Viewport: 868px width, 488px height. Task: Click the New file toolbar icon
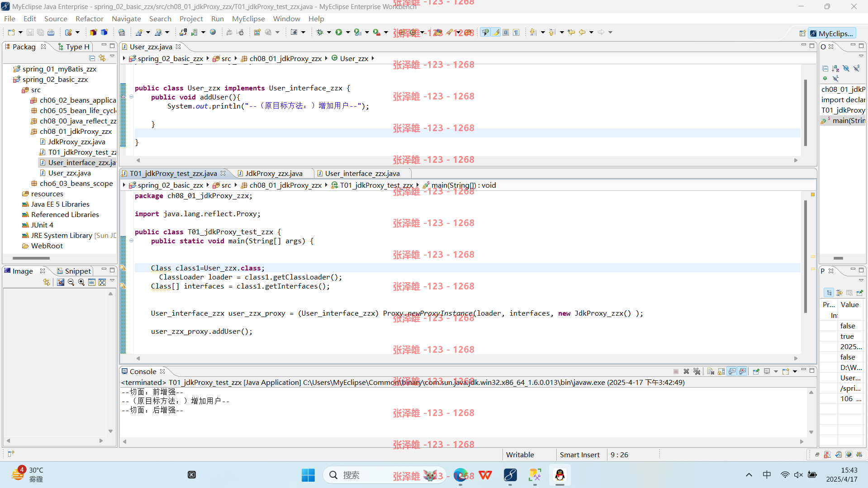[11, 32]
